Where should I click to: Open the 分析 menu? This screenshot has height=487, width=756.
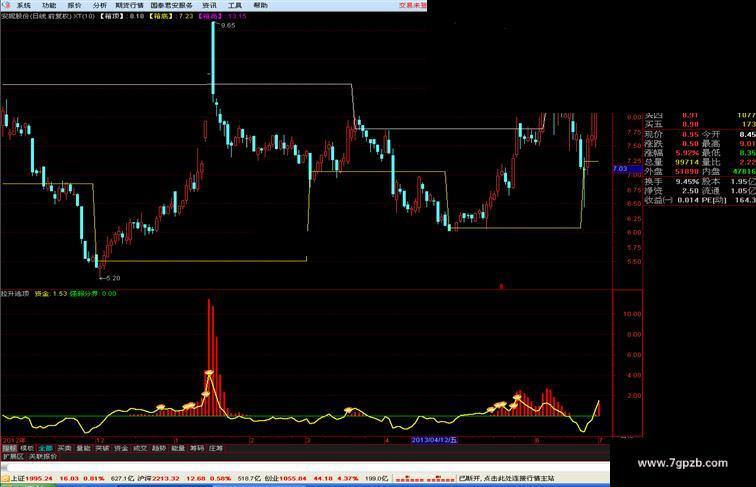[100, 5]
